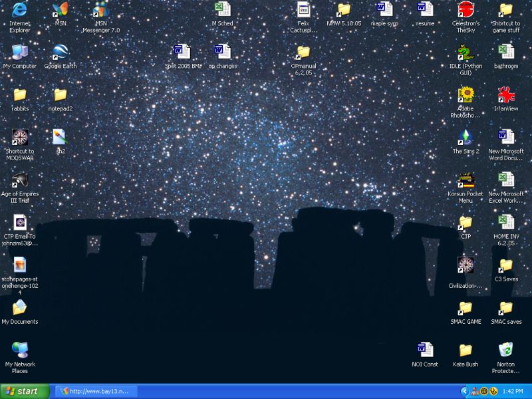Viewport: 532px width, 399px height.
Task: Open the rabbits folder
Action: [20, 95]
